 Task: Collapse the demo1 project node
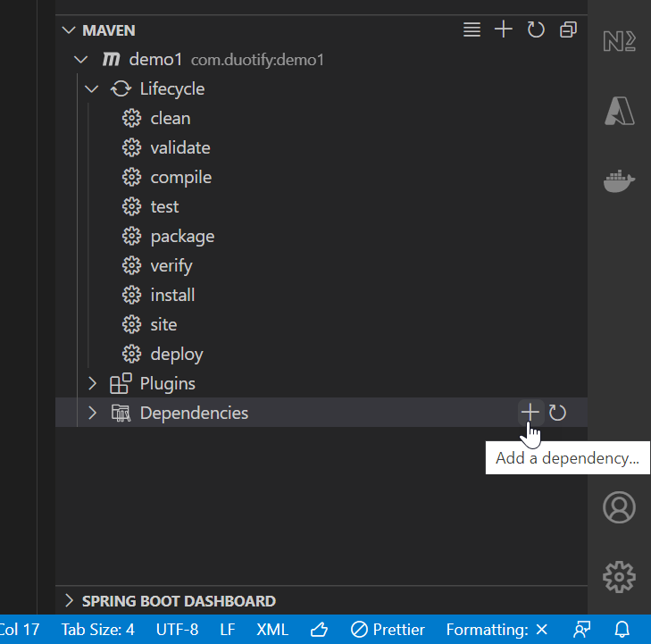[80, 60]
